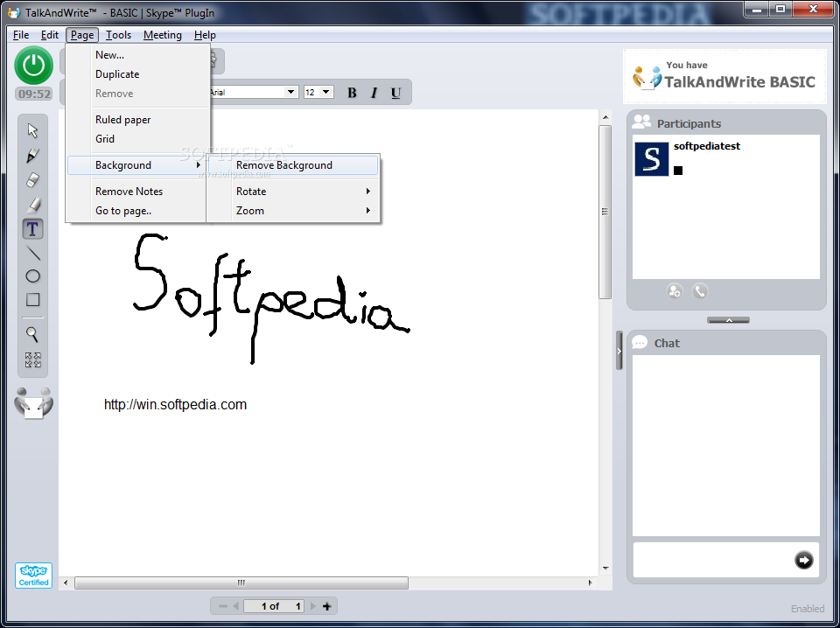This screenshot has height=628, width=840.
Task: Remove page with minus icon
Action: (223, 607)
